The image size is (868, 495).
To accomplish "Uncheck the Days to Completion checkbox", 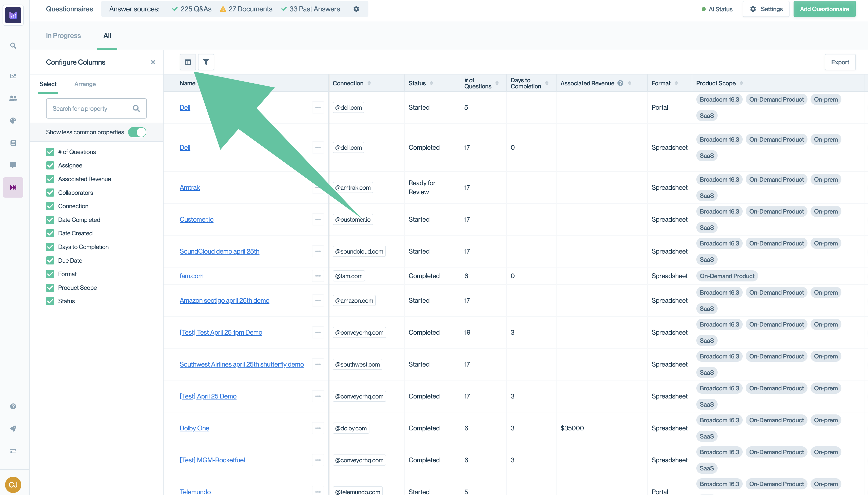I will (50, 247).
